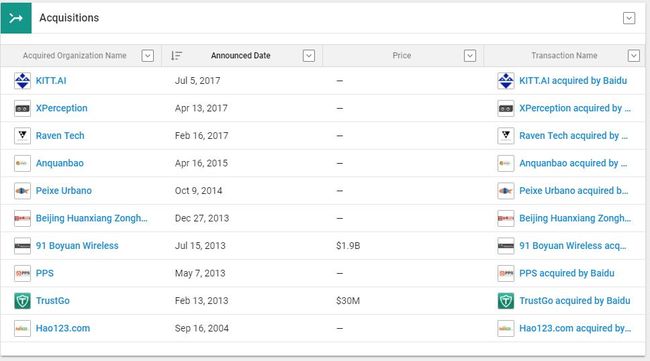
Task: Click the PPS logo in transaction column
Action: click(x=506, y=273)
